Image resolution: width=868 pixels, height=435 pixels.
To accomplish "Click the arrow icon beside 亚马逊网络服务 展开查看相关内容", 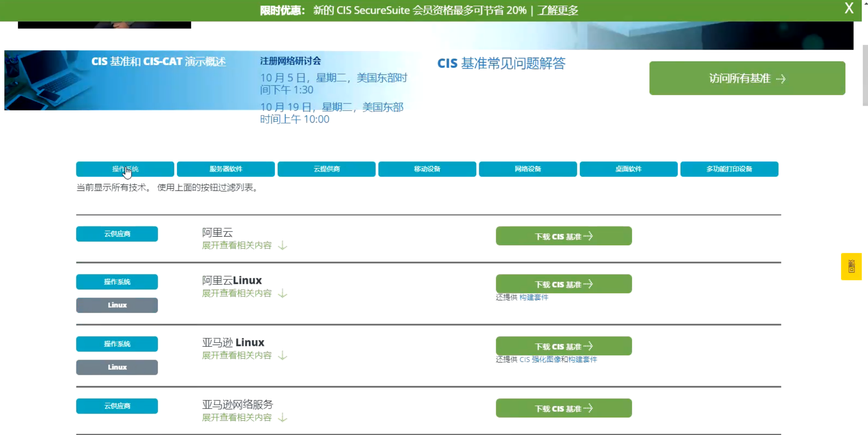I will click(x=283, y=418).
